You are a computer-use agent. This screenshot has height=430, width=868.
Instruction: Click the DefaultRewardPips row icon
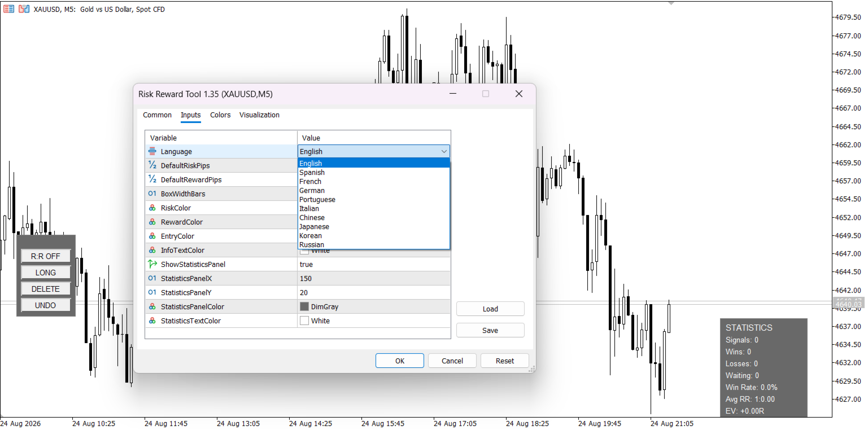tap(152, 179)
